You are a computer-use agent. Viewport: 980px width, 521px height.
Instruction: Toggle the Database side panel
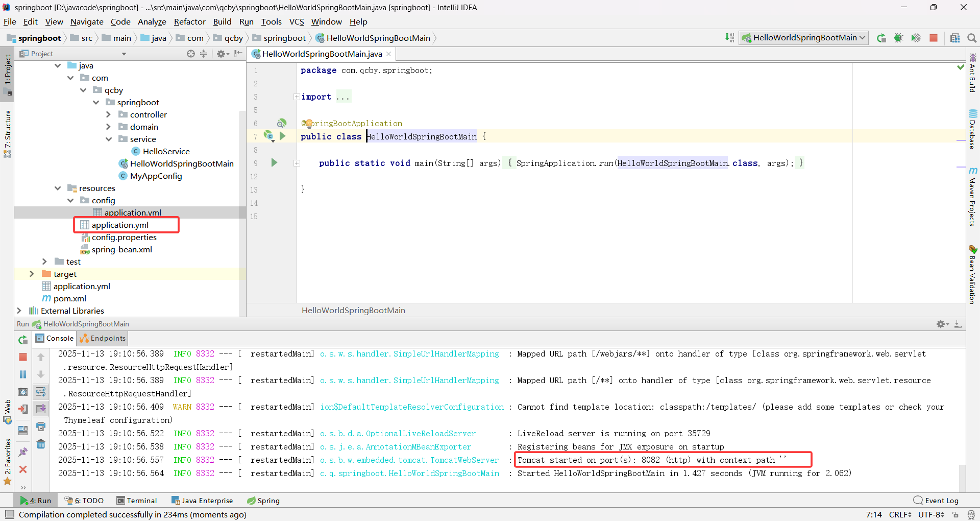click(x=973, y=129)
